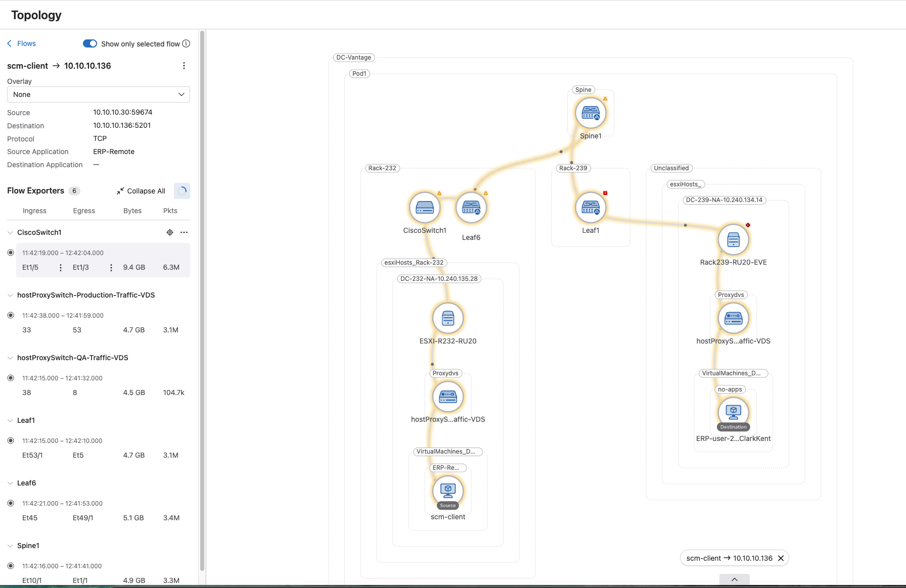Select the CiscoSwitch1 node icon
906x588 pixels.
tap(425, 207)
